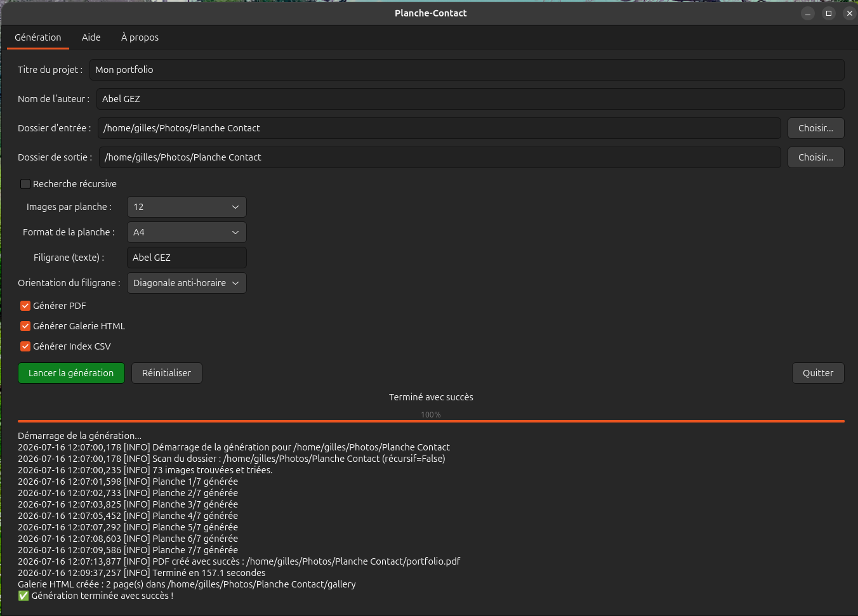The height and width of the screenshot is (616, 858).
Task: Click the Dossier d'entrée path field
Action: [439, 128]
